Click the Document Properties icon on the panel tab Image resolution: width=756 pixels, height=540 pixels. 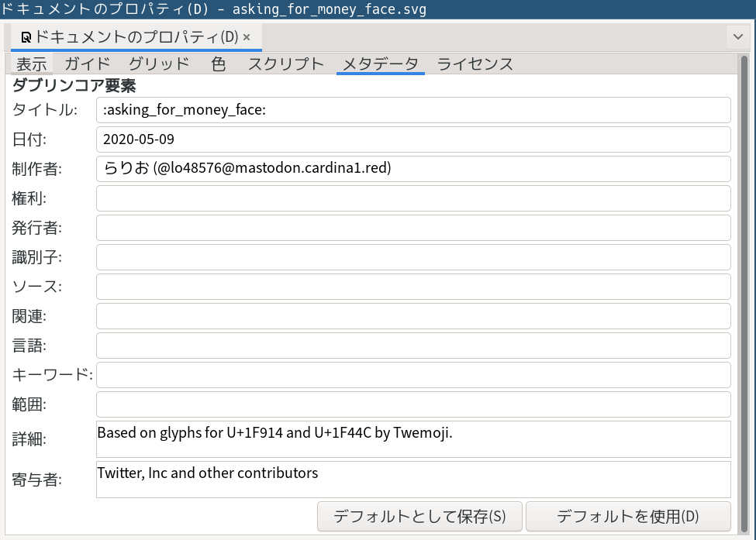26,36
